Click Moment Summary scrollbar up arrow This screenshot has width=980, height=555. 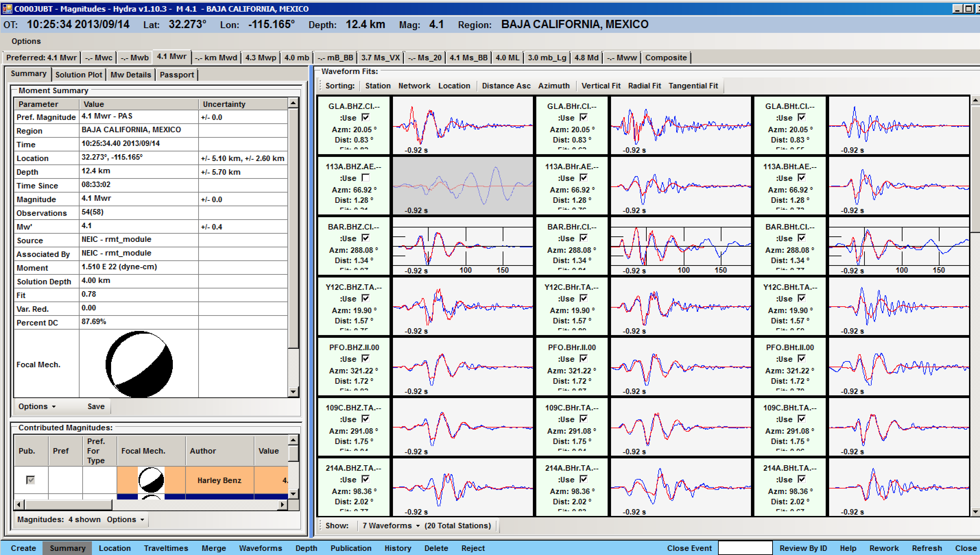click(293, 103)
